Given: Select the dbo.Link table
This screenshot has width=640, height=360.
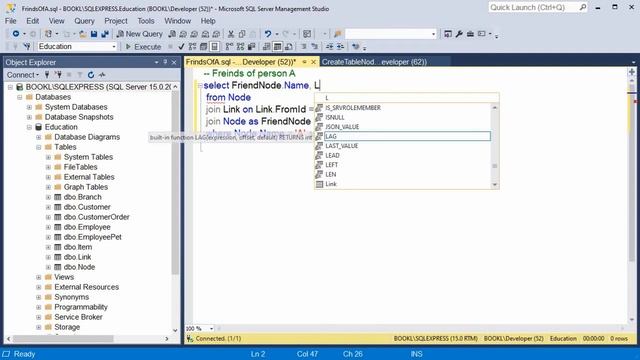Looking at the screenshot, I should coord(78,257).
